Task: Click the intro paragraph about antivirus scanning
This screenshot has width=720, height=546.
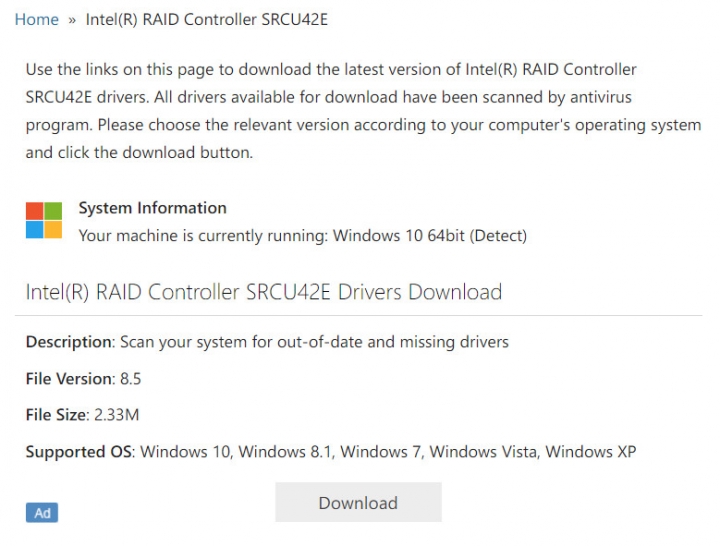Action: [363, 111]
